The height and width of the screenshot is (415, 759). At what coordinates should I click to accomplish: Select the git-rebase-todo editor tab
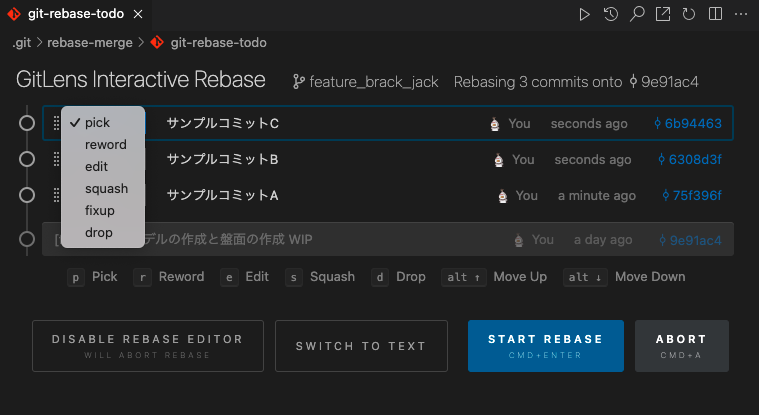(76, 14)
